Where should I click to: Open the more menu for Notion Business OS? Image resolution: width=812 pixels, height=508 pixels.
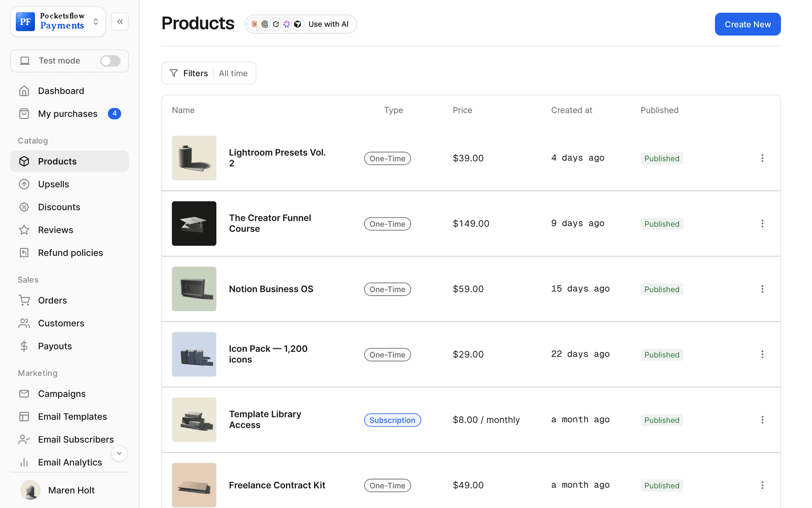coord(762,289)
